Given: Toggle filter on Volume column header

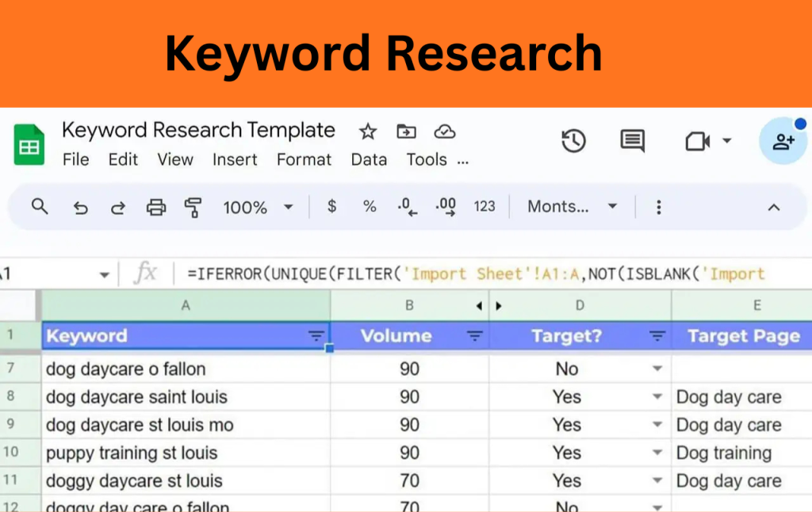Looking at the screenshot, I should [x=474, y=336].
